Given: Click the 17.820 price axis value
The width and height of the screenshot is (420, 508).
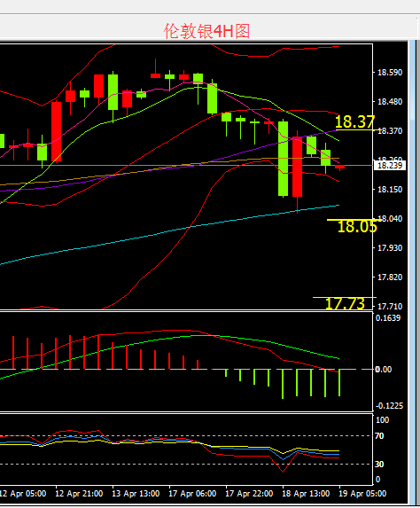Looking at the screenshot, I should [x=390, y=277].
